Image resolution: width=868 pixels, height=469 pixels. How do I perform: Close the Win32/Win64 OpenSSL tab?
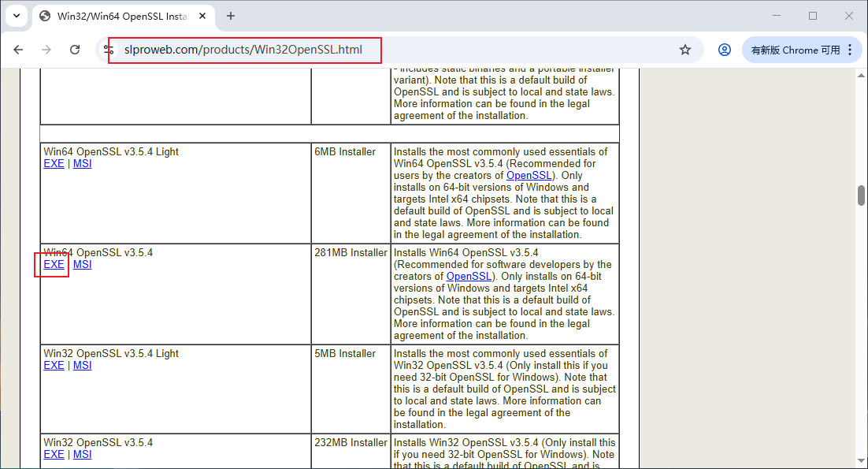click(x=203, y=16)
